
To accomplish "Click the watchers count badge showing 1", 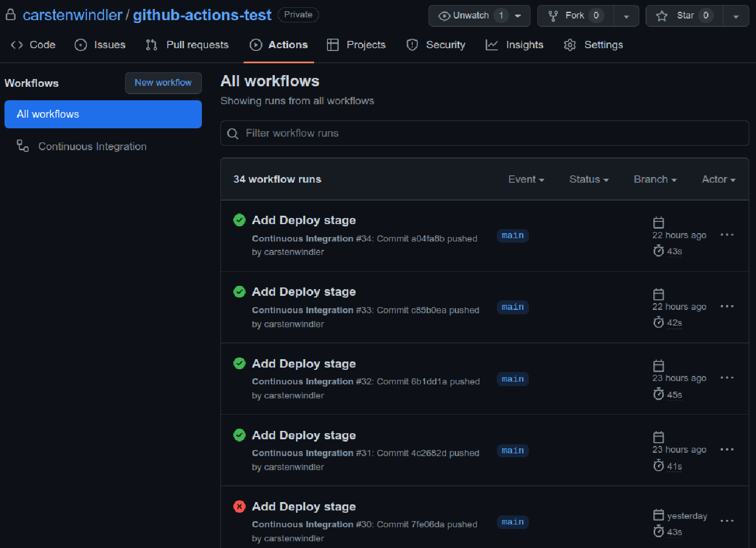I will coord(501,16).
